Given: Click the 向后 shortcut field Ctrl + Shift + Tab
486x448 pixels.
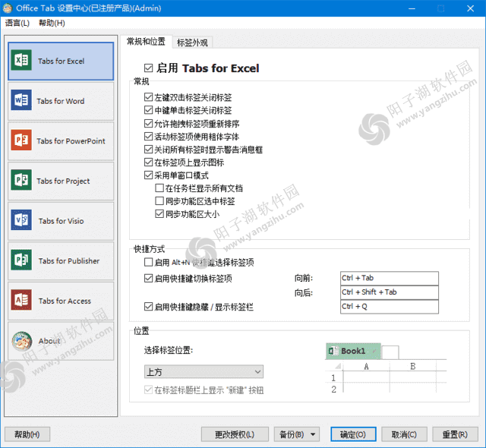Looking at the screenshot, I should [390, 292].
